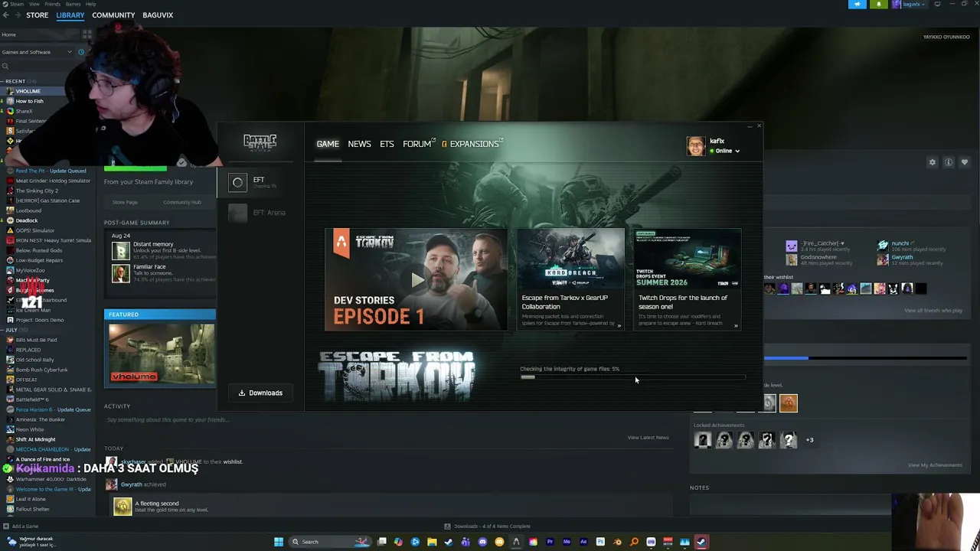Click the BattleState Games logo in the launcher
The width and height of the screenshot is (980, 551).
(260, 142)
